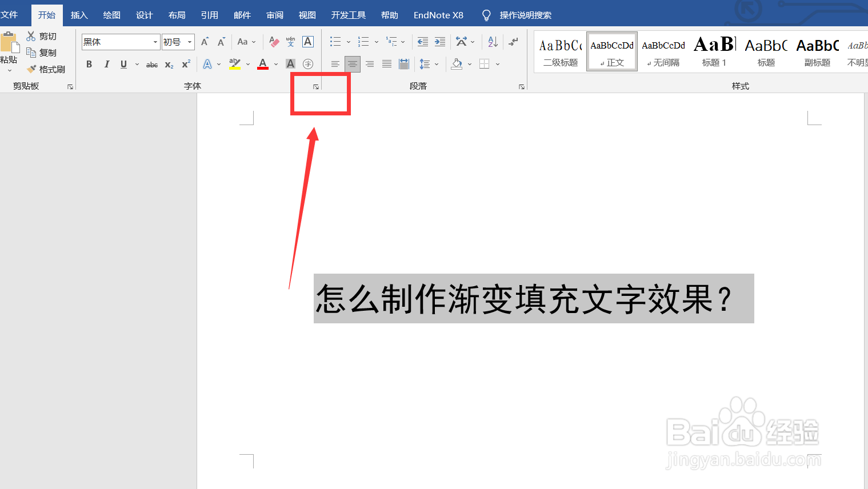Apply the 无间隔 style
The height and width of the screenshot is (489, 868).
(663, 51)
